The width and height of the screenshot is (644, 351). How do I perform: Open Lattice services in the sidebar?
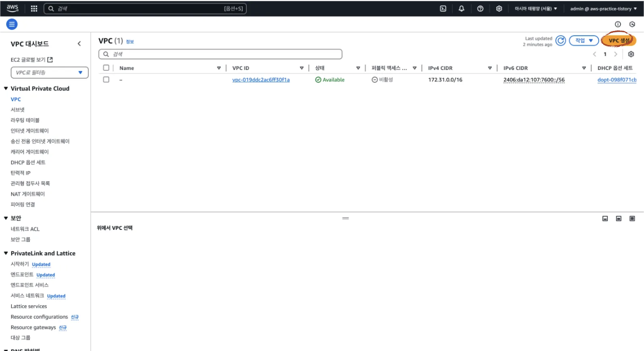click(x=29, y=306)
